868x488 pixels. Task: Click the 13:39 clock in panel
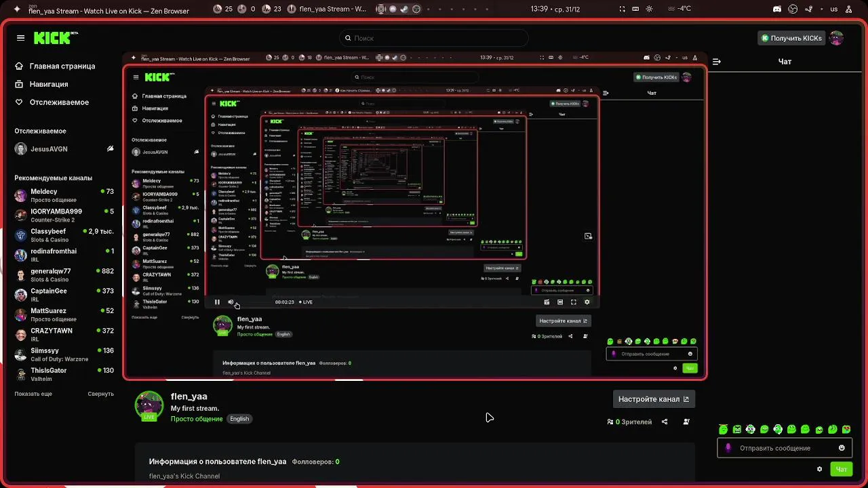pos(539,9)
